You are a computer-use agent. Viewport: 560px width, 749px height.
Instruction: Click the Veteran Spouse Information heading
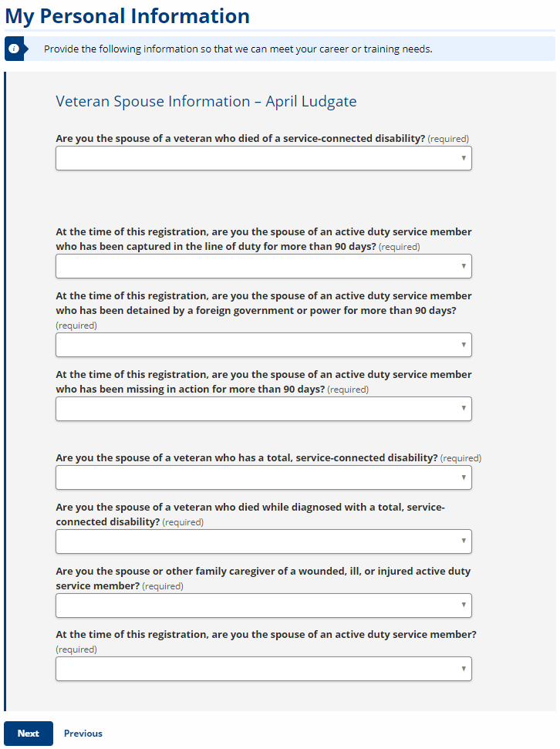(206, 102)
